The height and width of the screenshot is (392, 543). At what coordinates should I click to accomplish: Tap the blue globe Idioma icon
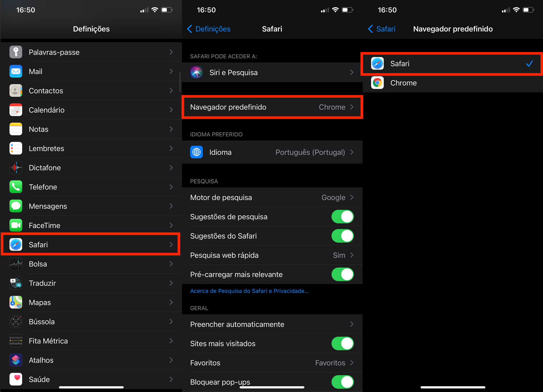[196, 152]
